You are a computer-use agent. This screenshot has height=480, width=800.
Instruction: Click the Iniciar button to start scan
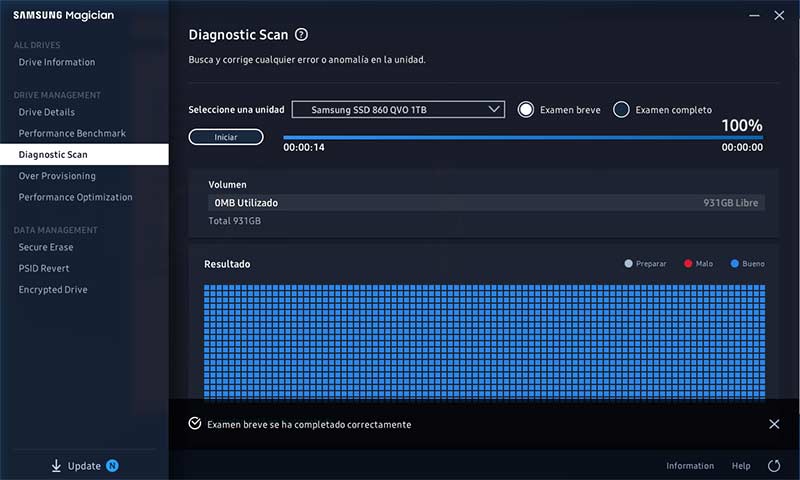(x=226, y=137)
